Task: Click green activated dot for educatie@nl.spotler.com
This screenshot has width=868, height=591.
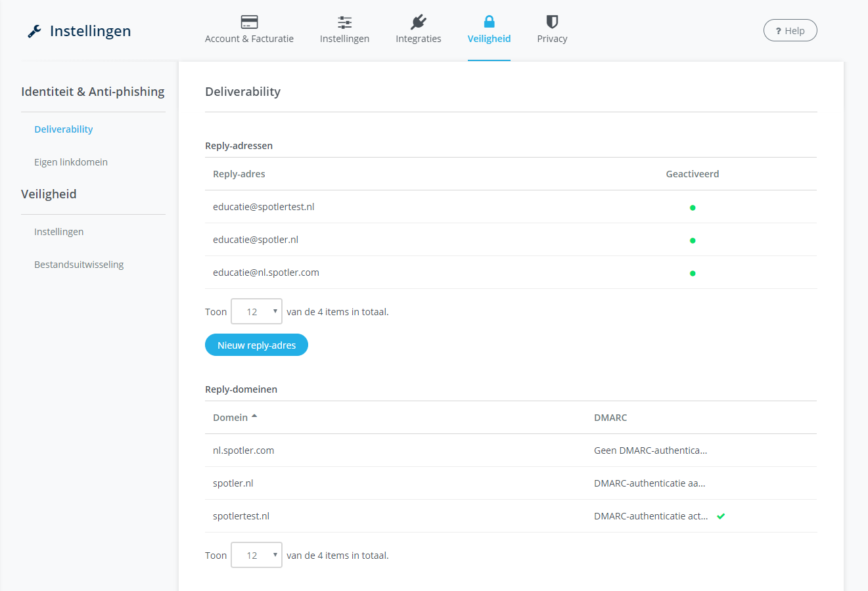Action: click(x=693, y=273)
